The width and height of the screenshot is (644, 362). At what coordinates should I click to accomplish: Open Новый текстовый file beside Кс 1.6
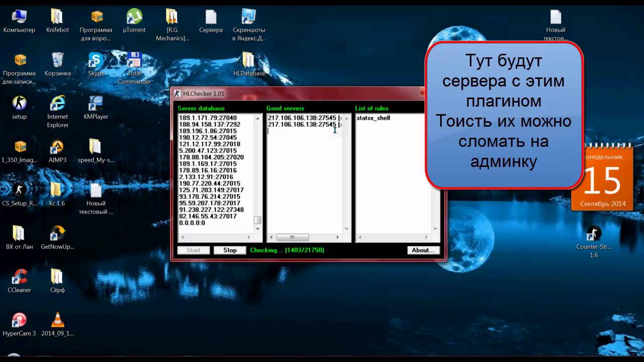pos(96,199)
